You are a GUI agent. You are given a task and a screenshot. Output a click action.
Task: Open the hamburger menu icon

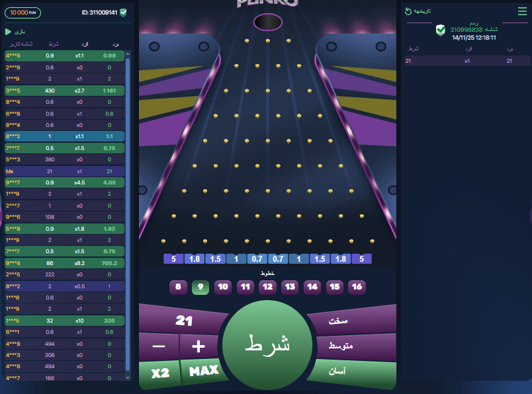(x=522, y=11)
